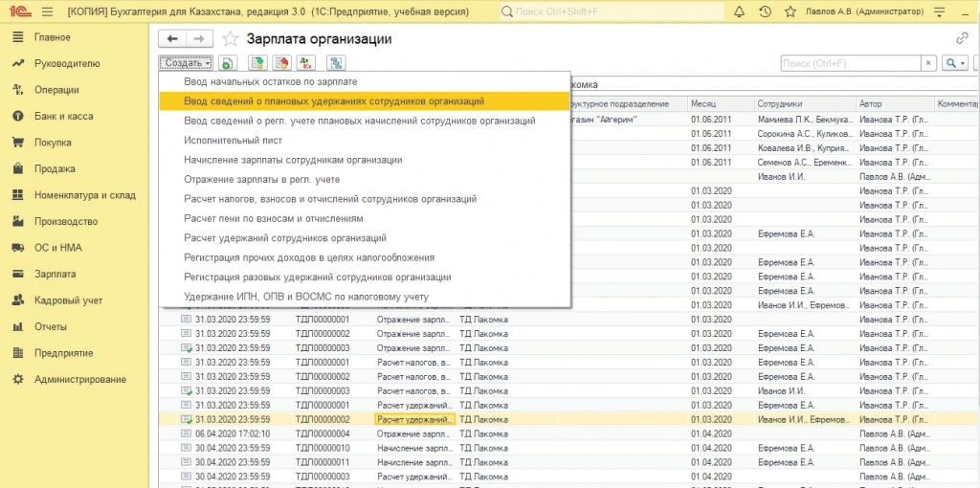Open the magnifier search dropdown

[955, 63]
